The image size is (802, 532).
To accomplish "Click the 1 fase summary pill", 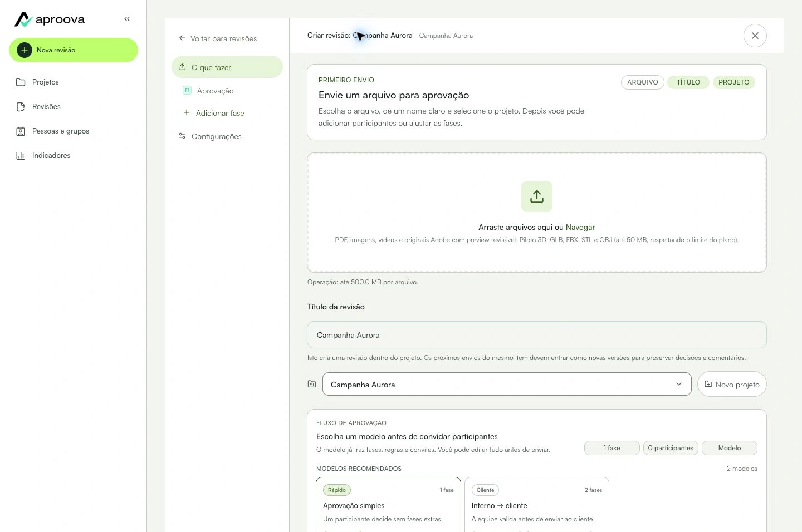I will 612,448.
